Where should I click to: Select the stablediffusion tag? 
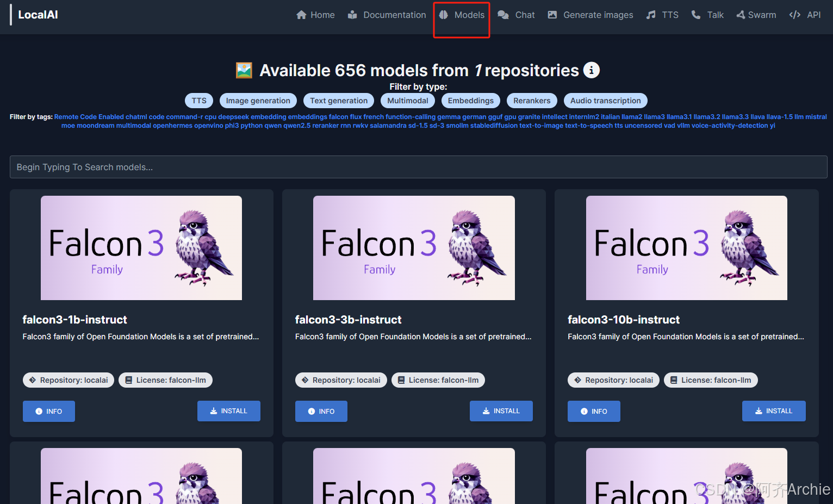click(x=494, y=126)
